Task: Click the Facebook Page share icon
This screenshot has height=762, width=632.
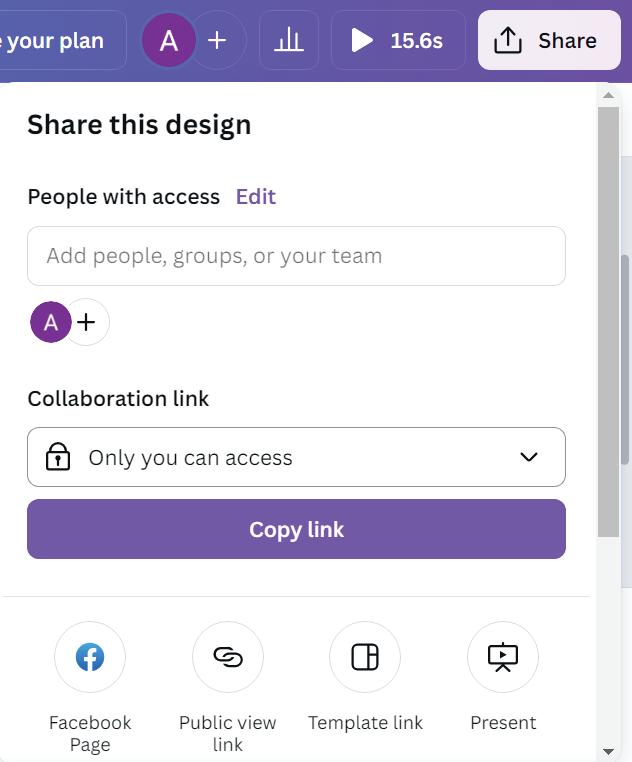Action: [x=90, y=657]
